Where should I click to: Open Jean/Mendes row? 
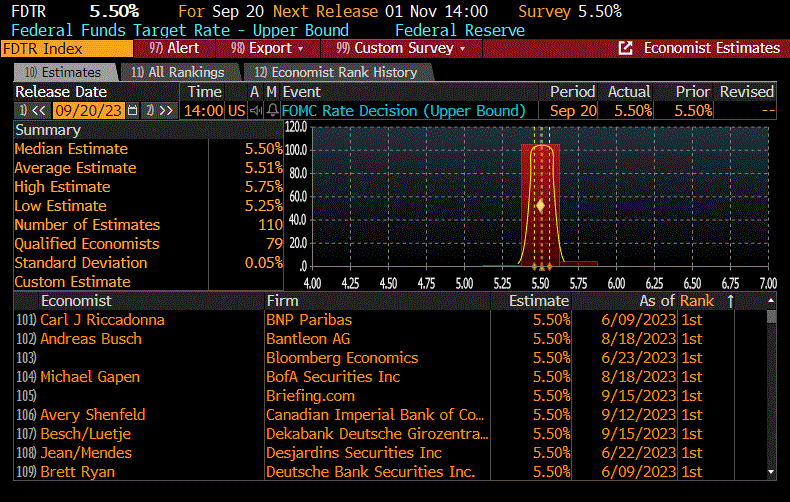pos(390,453)
